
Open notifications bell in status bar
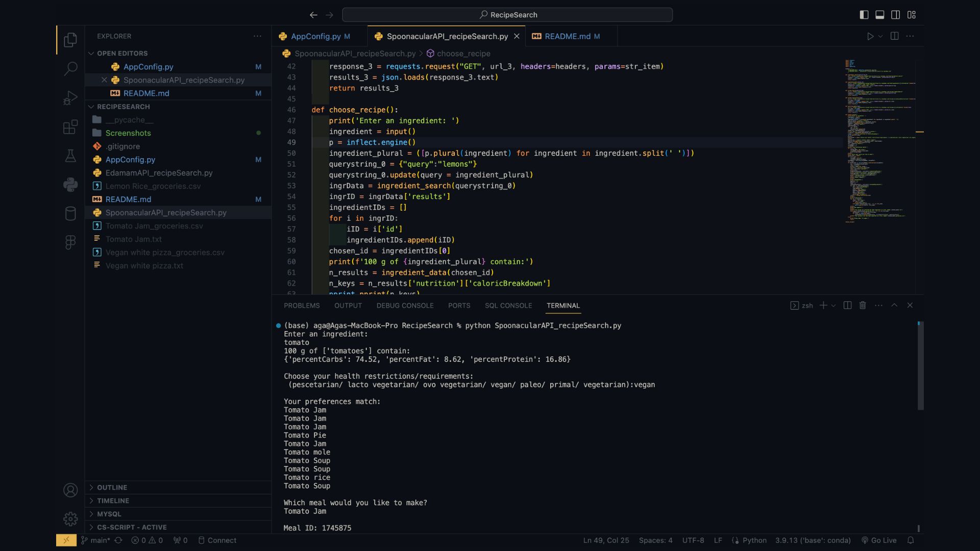click(x=911, y=540)
